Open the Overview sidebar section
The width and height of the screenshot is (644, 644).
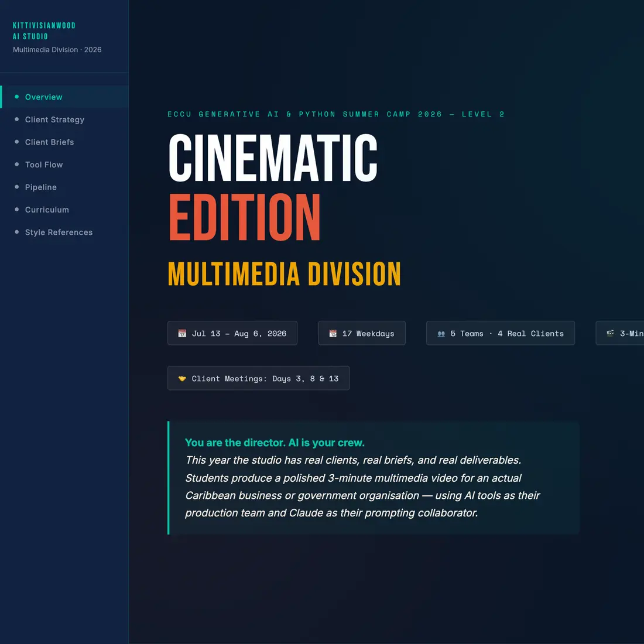click(x=64, y=97)
